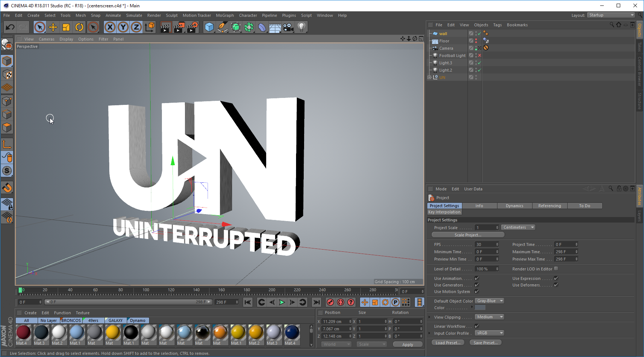Click the Load Preset button
The image size is (644, 357).
pyautogui.click(x=448, y=342)
